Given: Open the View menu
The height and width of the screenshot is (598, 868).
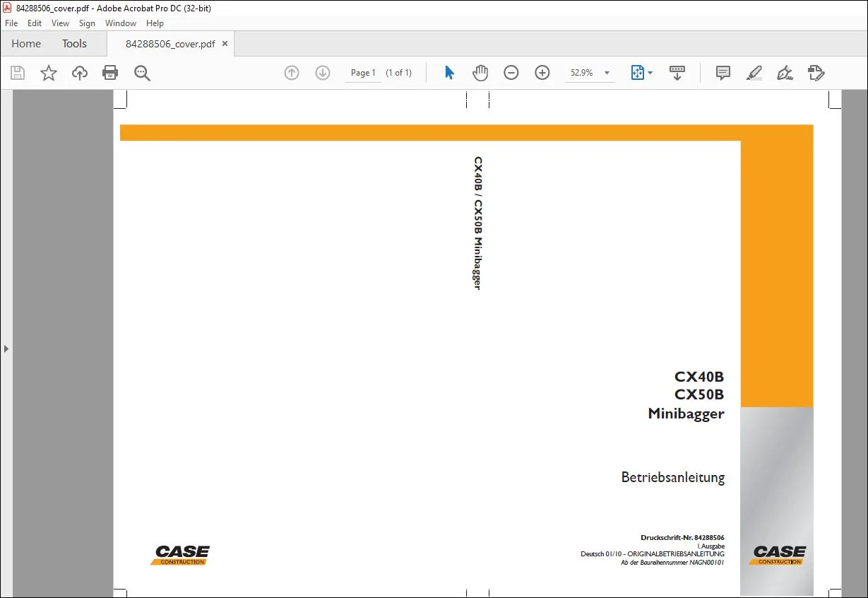Looking at the screenshot, I should (61, 23).
